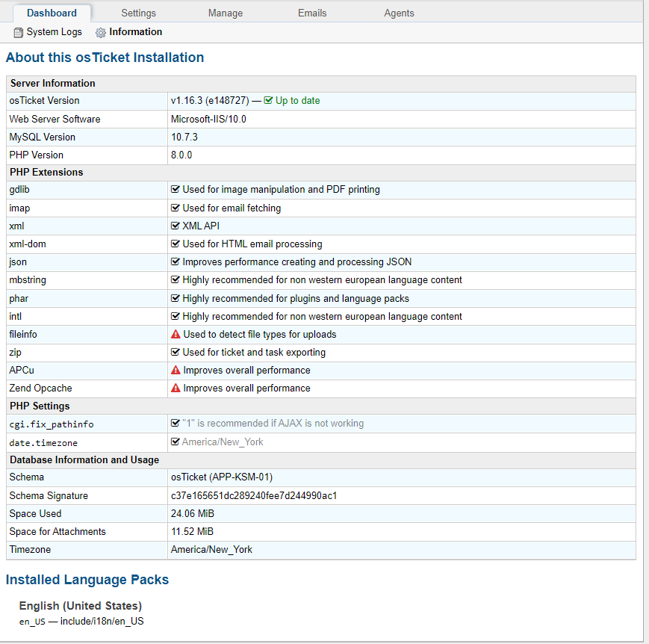The width and height of the screenshot is (649, 644).
Task: Click 'Improves performance creating and processing JSON'
Action: 297,261
